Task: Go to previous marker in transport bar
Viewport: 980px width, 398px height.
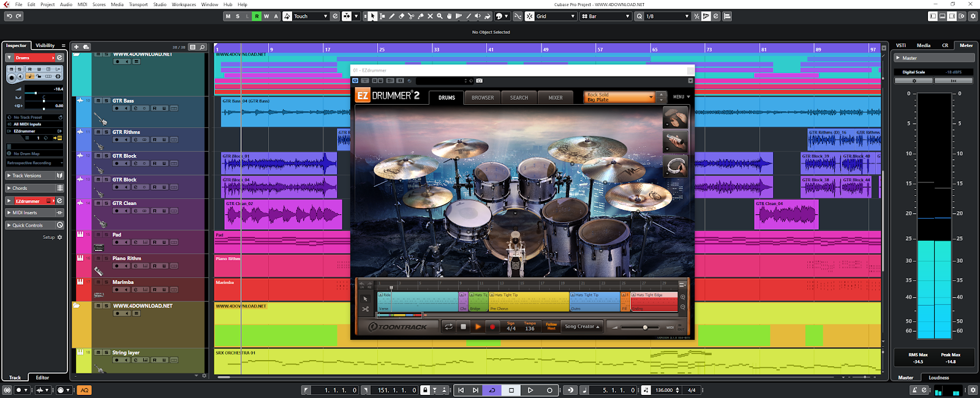Action: click(461, 390)
